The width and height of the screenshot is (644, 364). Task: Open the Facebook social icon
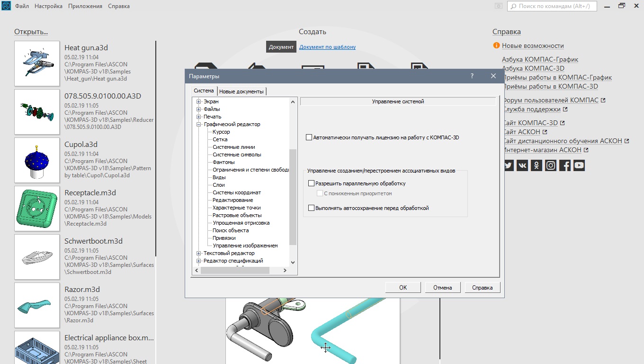565,165
